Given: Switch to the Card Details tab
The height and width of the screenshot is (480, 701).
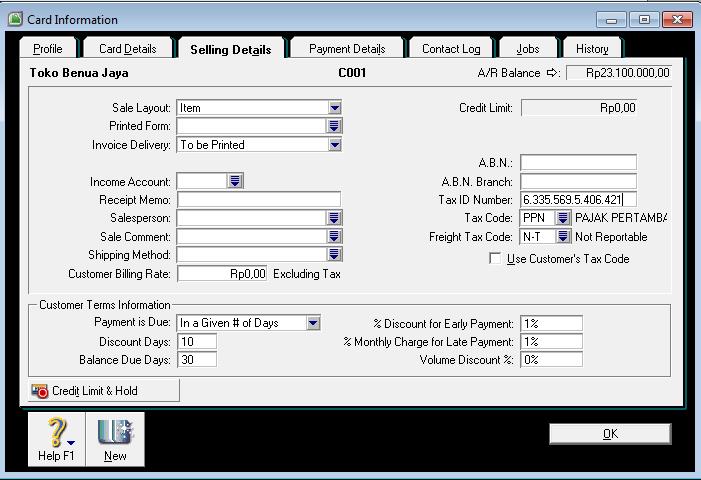Looking at the screenshot, I should 128,49.
